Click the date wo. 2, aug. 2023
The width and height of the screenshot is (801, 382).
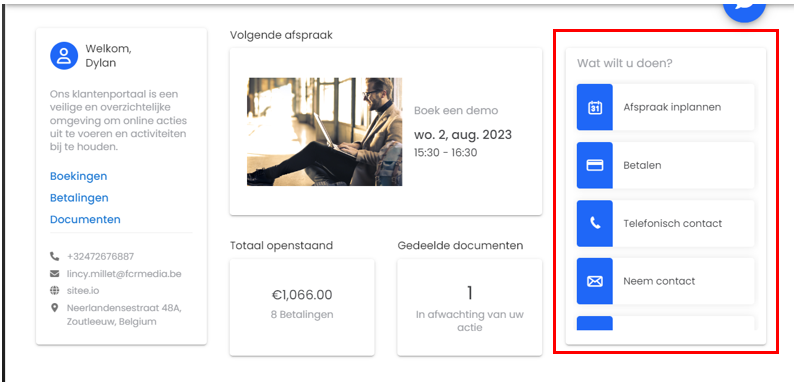(463, 135)
